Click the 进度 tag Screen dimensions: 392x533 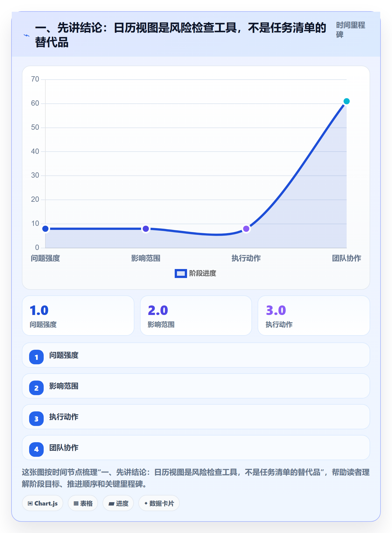[x=118, y=503]
